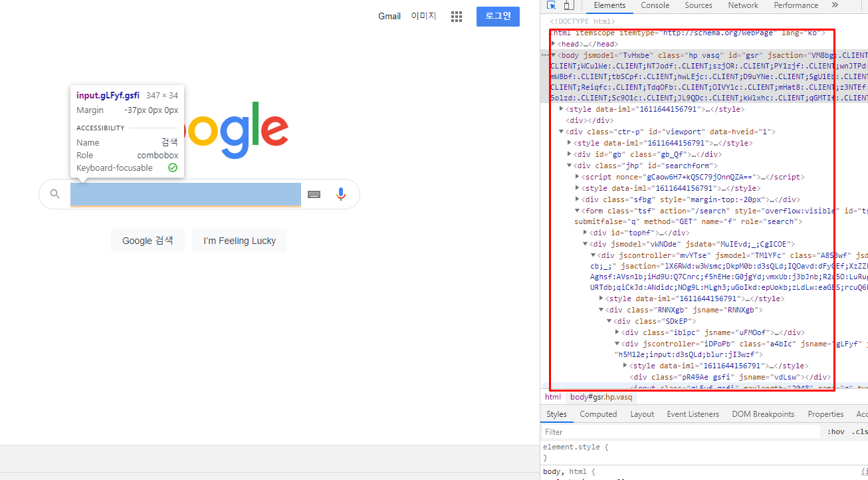868x480 pixels.
Task: Collapse the div jscontroller iDPoPb node
Action: click(x=617, y=344)
